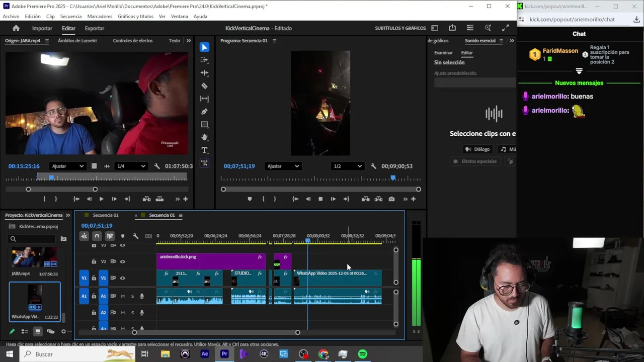Switch to Examinar tab in Sonido esencial
Screen dimensions: 644x362
(443, 53)
